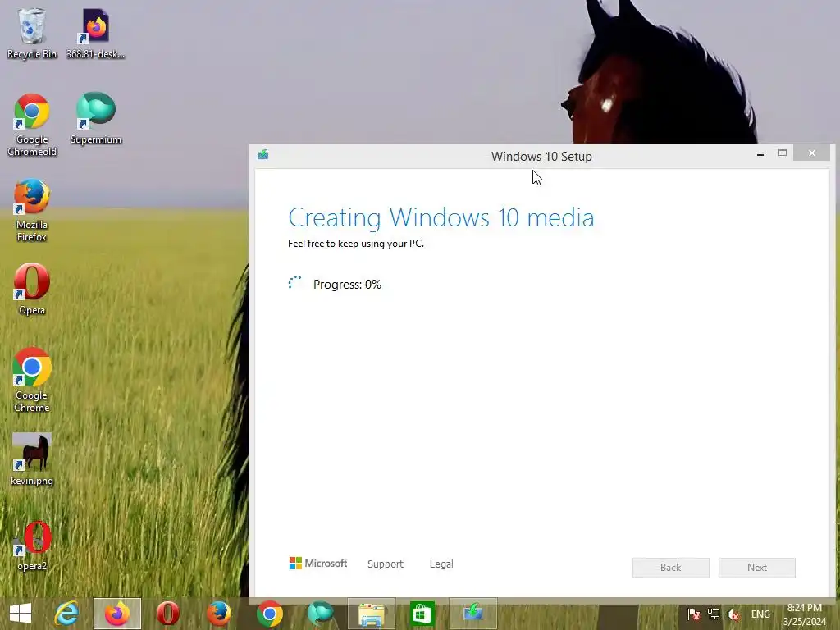Open the Recycle Bin desktop icon
The width and height of the screenshot is (840, 630).
(32, 33)
